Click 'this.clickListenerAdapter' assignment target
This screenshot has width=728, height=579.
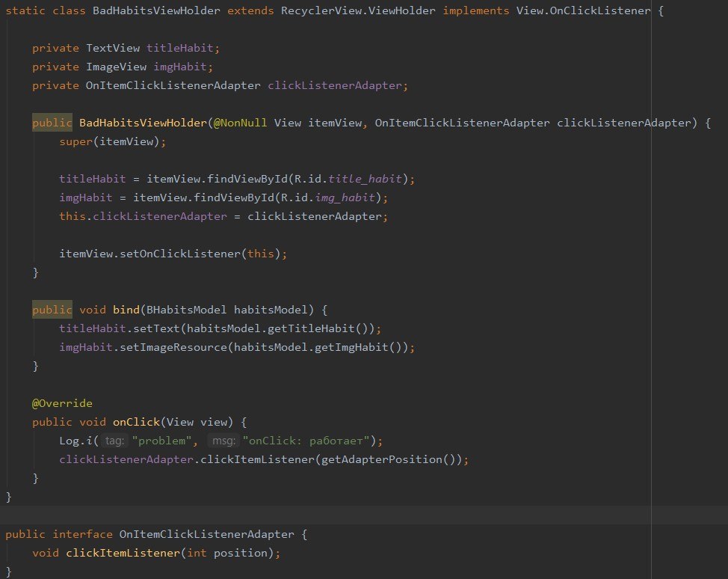143,216
